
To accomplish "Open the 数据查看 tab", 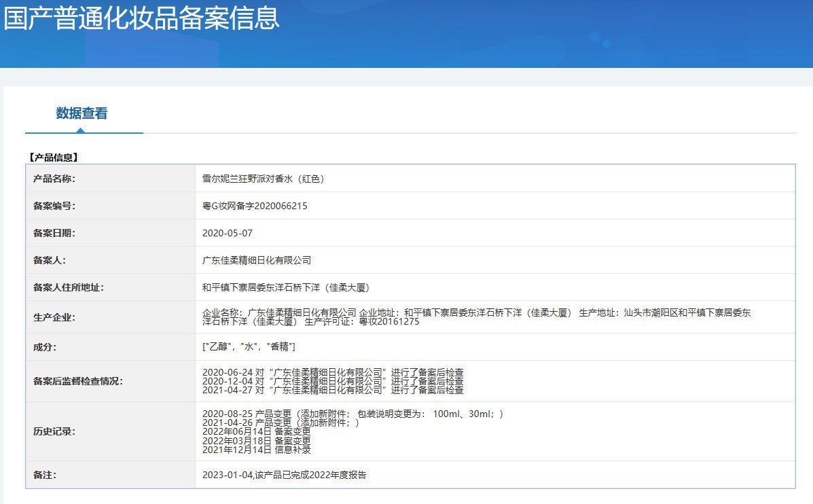I will 82,113.
